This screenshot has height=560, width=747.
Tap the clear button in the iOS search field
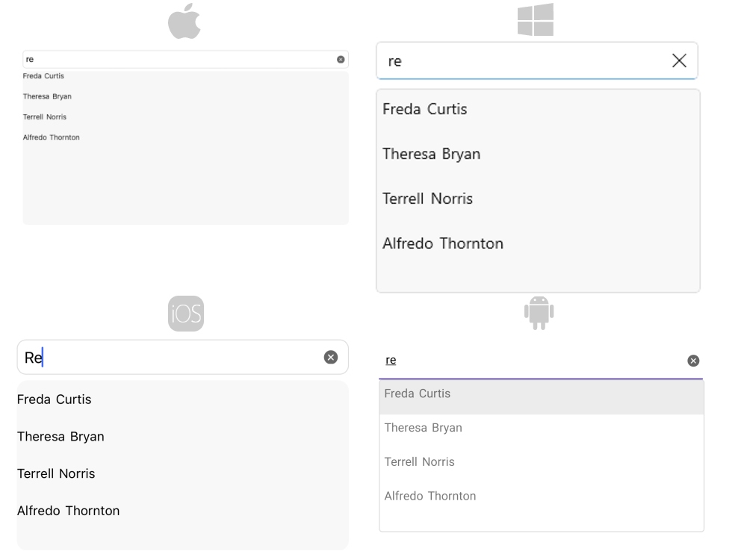tap(331, 357)
